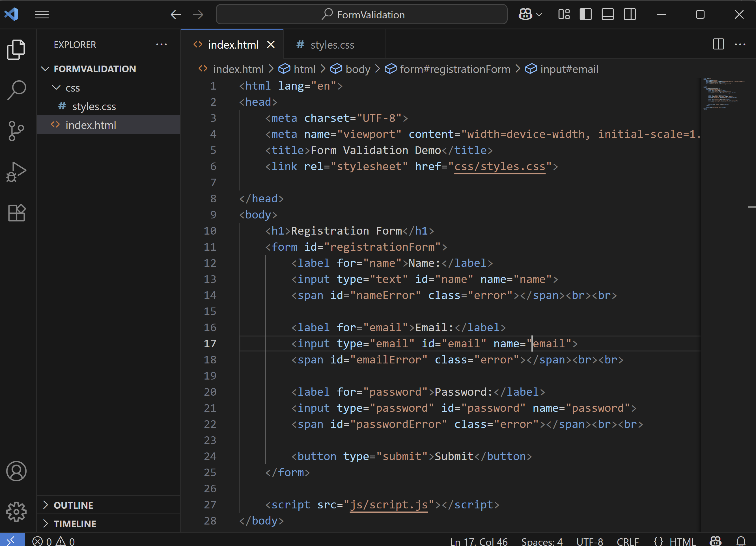Collapse the css folder in Explorer

click(56, 88)
